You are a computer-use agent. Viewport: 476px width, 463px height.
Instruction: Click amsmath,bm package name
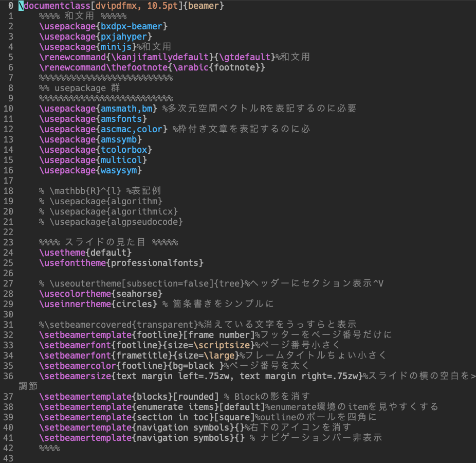[126, 109]
